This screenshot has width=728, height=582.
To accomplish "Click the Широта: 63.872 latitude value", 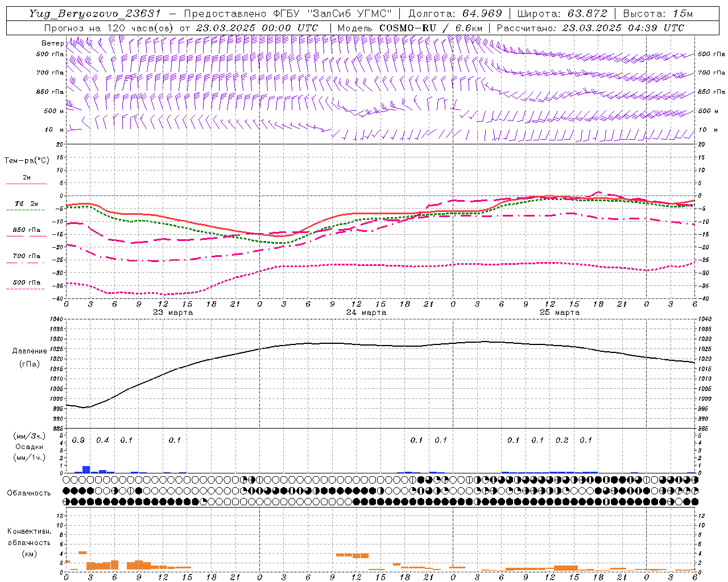I will coord(562,14).
